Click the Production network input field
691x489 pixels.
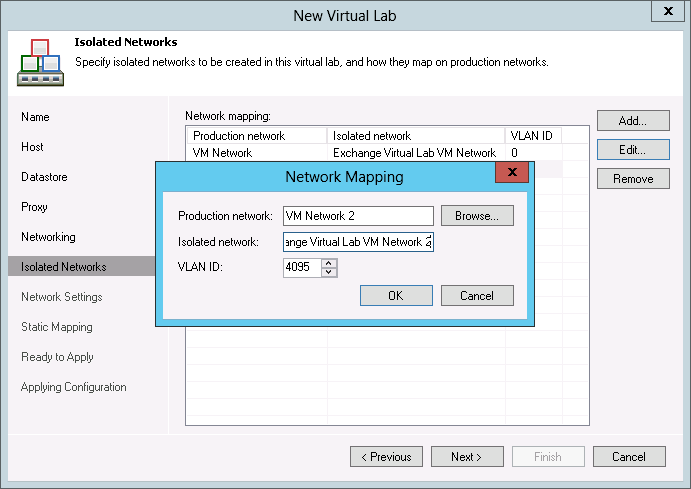pos(358,216)
